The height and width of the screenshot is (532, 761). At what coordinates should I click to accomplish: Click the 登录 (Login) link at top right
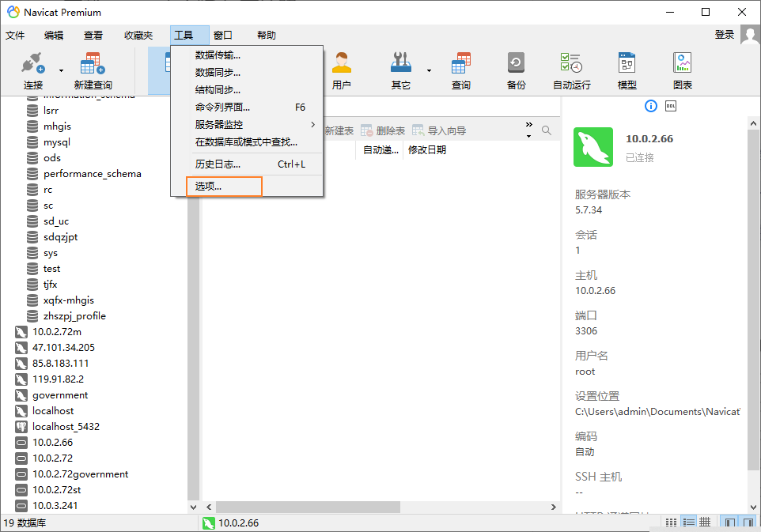click(725, 35)
